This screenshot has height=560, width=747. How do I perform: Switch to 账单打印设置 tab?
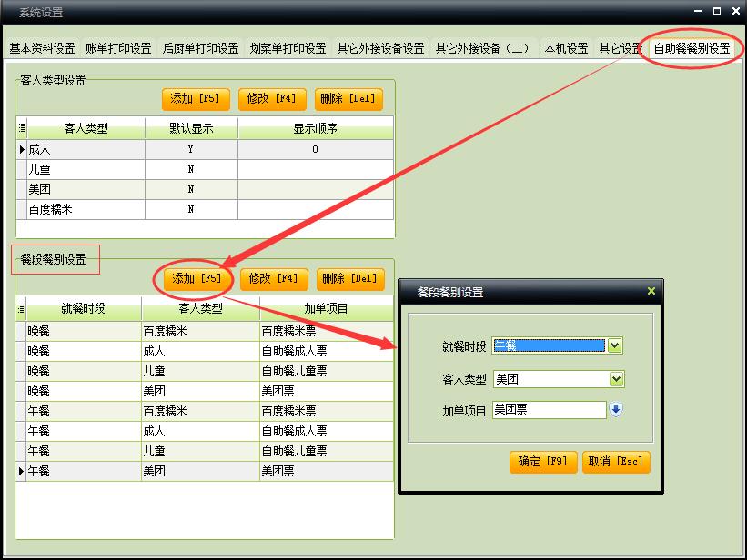pos(118,48)
